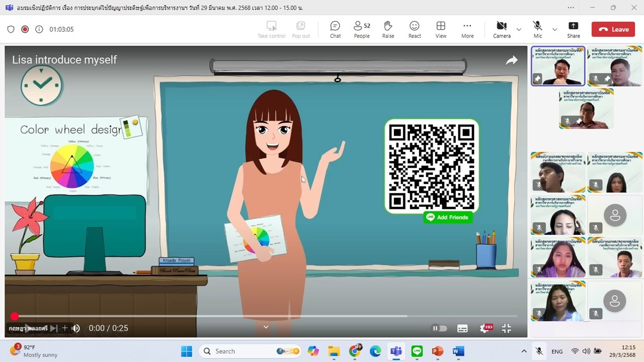This screenshot has height=362, width=644.
Task: Unmute the Mic in the meeting toolbar
Action: (538, 29)
